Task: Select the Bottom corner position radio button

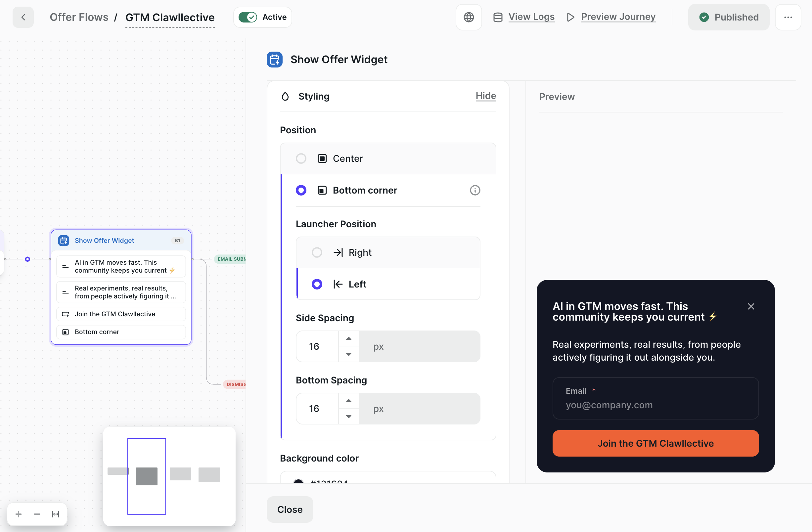Action: click(300, 190)
